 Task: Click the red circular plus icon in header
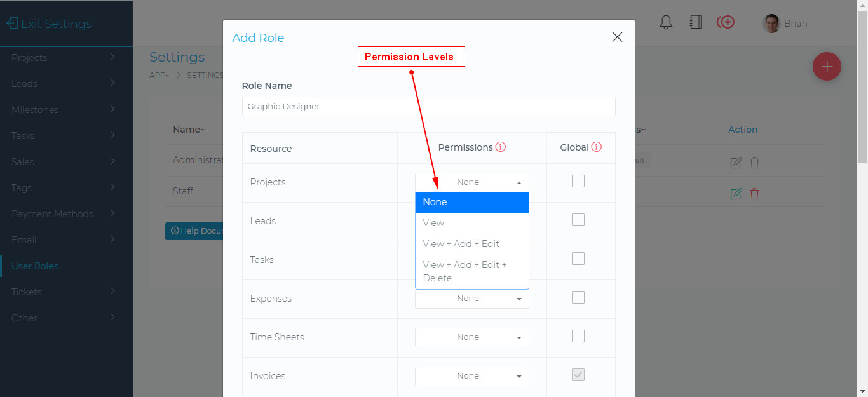click(726, 22)
